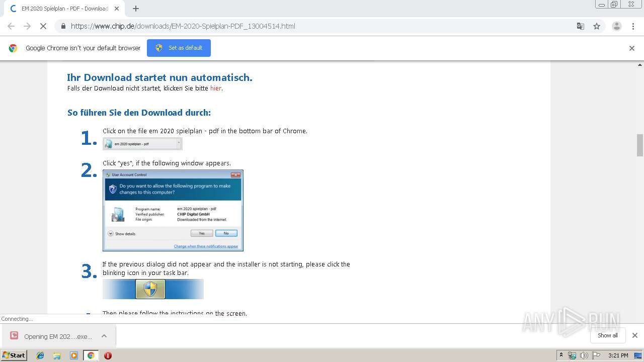Click the blinking shield taskbar image
644x362 pixels.
click(153, 289)
